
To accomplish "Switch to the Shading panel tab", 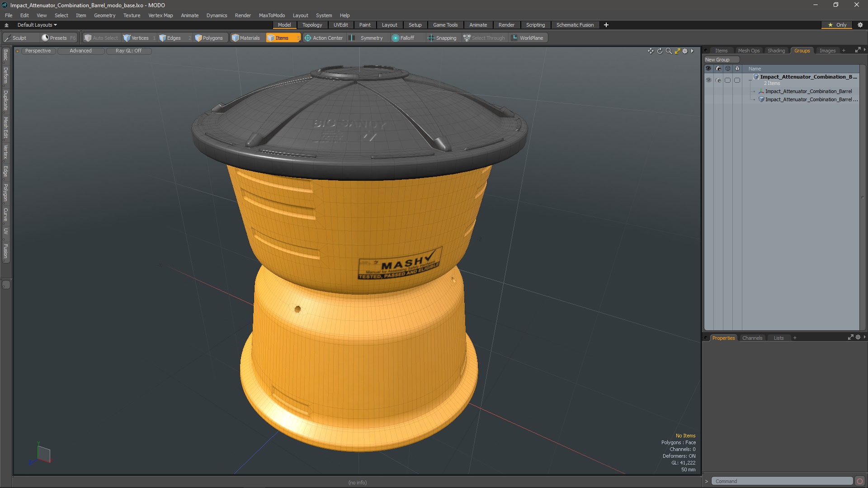I will coord(776,51).
